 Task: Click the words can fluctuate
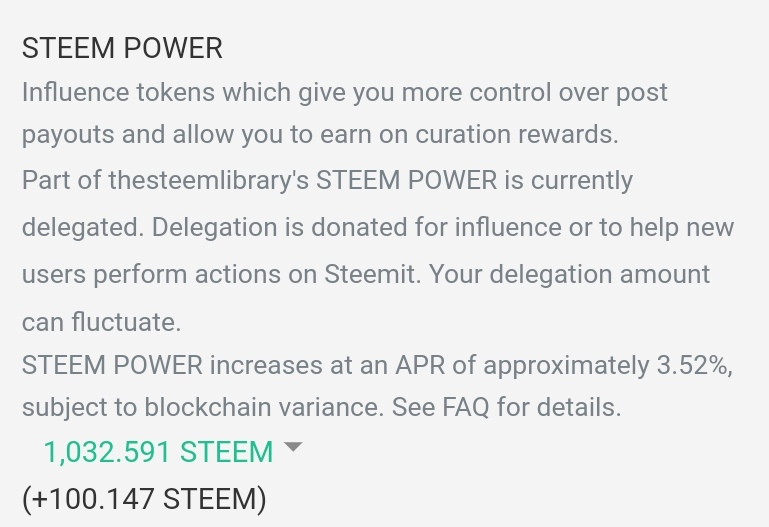pyautogui.click(x=102, y=323)
